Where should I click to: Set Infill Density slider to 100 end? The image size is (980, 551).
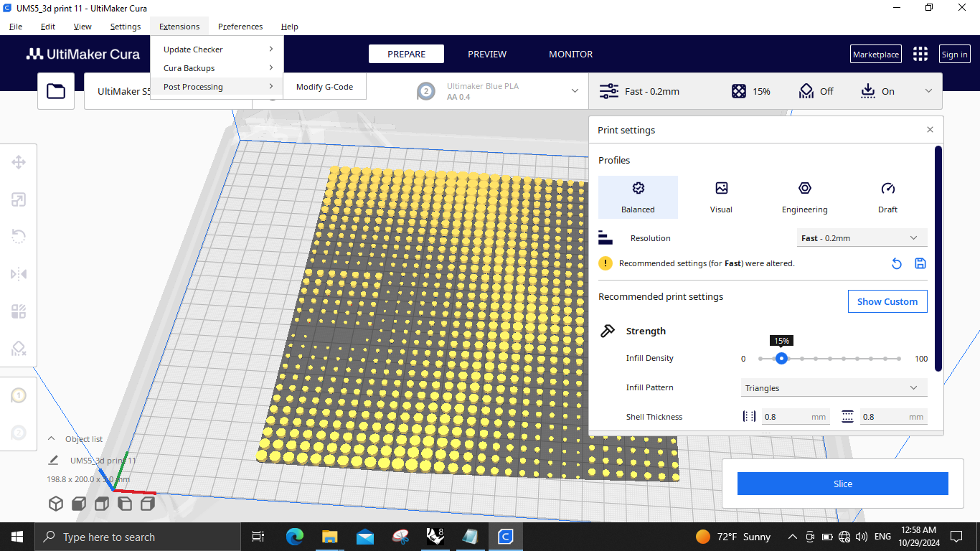(899, 359)
